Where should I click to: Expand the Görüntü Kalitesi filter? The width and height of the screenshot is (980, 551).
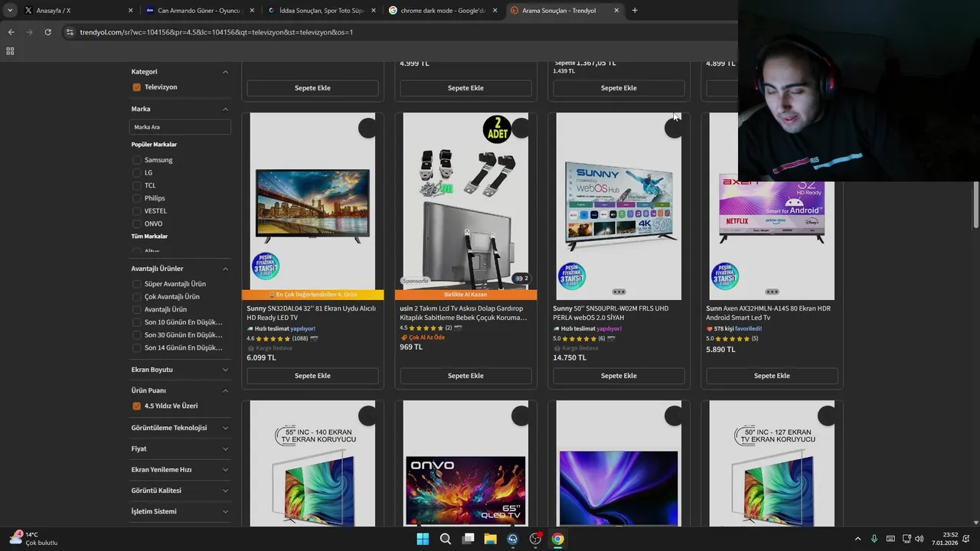tap(225, 491)
